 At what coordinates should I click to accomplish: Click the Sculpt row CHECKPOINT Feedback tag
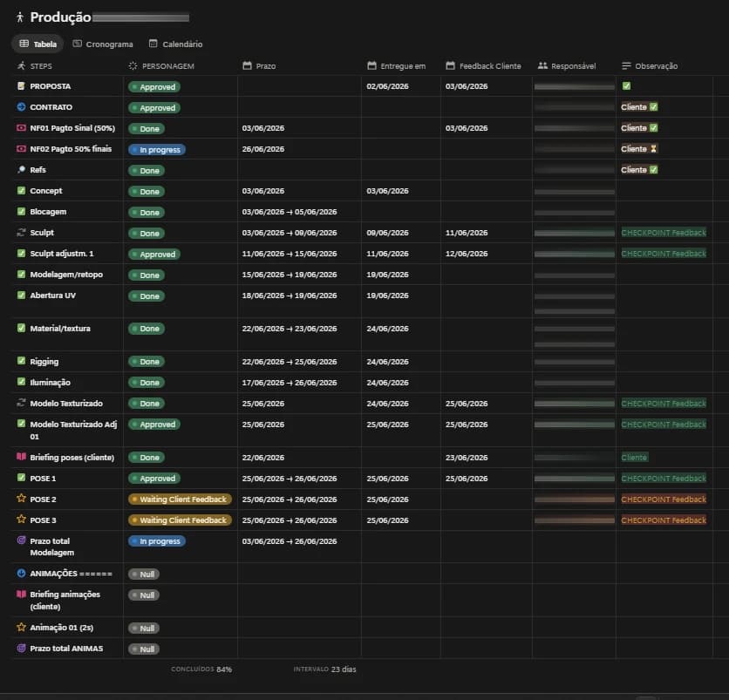(664, 233)
